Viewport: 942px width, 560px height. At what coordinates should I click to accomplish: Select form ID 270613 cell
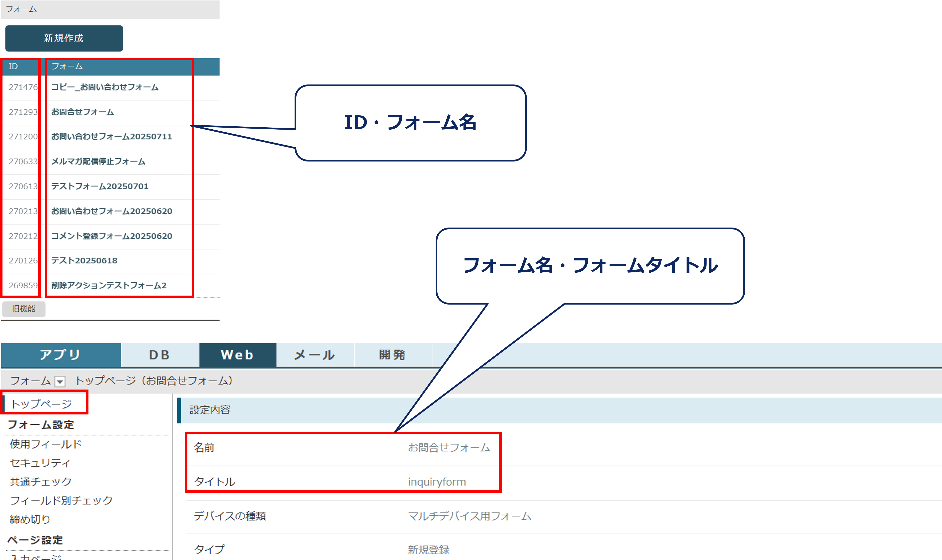(23, 186)
